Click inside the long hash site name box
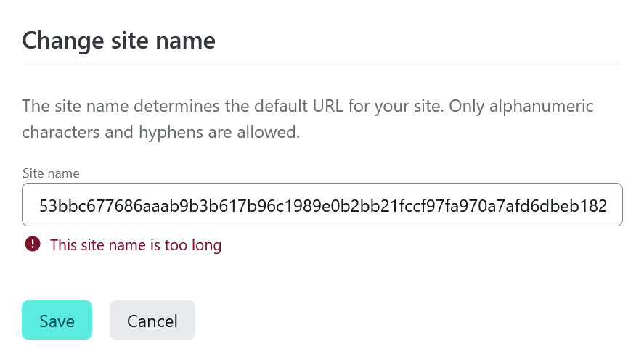The height and width of the screenshot is (362, 644). pos(322,205)
